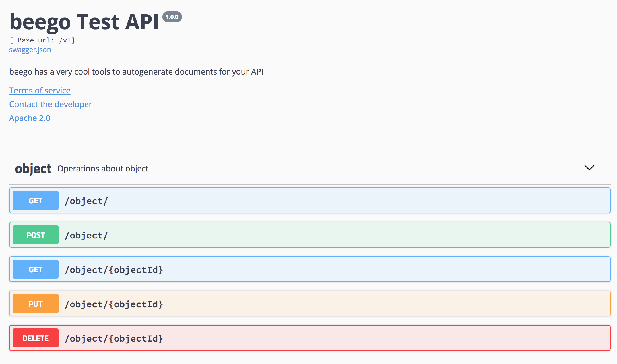Screen dimensions: 617x364
Task: Click the API description about autogenerate documents
Action: (136, 72)
